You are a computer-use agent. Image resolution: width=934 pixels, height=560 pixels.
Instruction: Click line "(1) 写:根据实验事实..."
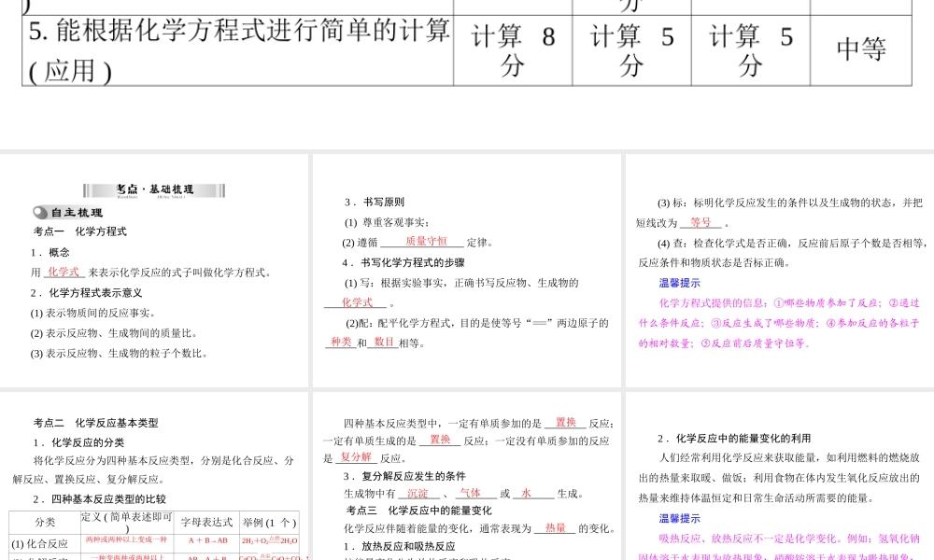pyautogui.click(x=461, y=283)
